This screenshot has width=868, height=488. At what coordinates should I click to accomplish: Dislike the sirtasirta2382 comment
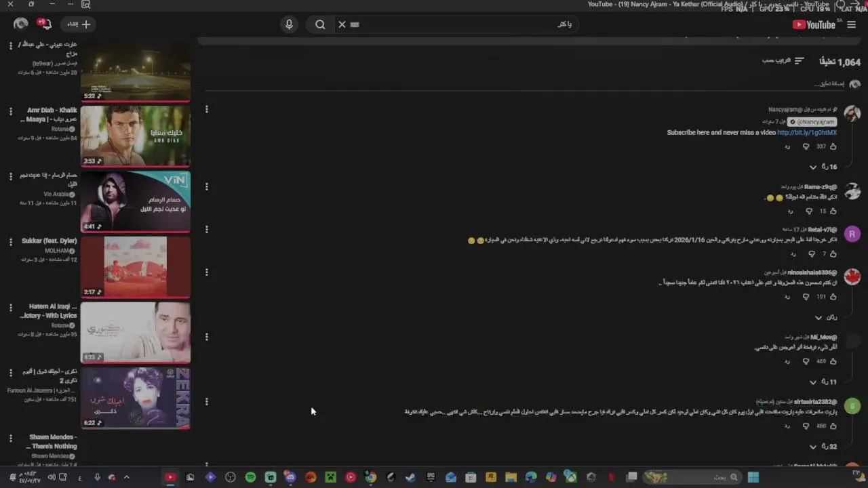point(806,426)
